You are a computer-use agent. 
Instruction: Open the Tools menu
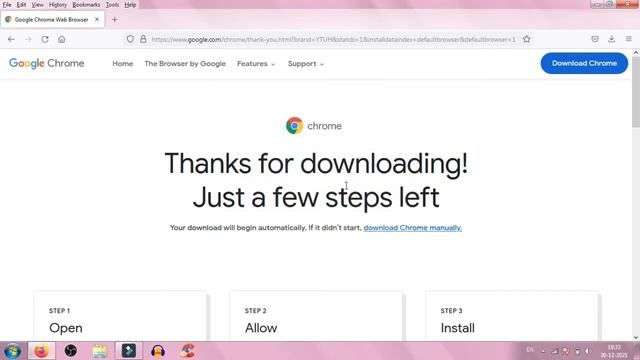click(112, 5)
